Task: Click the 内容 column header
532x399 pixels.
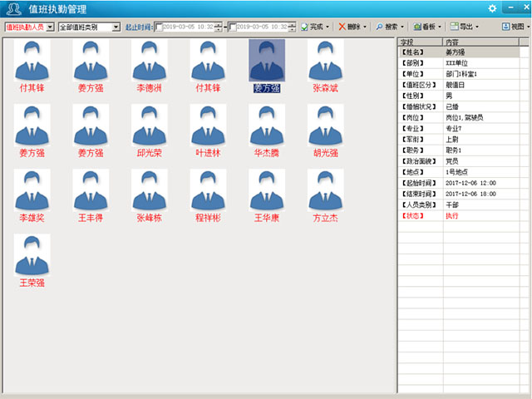Action: coord(481,42)
